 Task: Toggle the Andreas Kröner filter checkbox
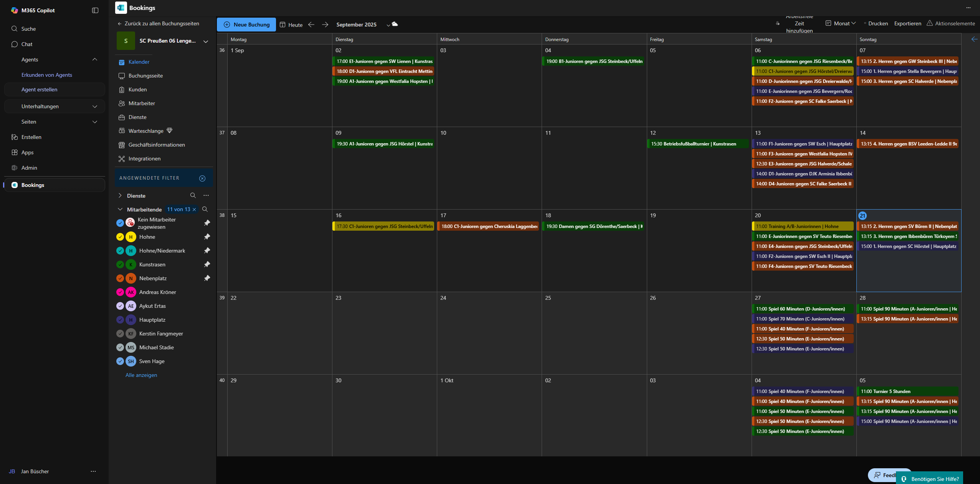[x=120, y=292]
